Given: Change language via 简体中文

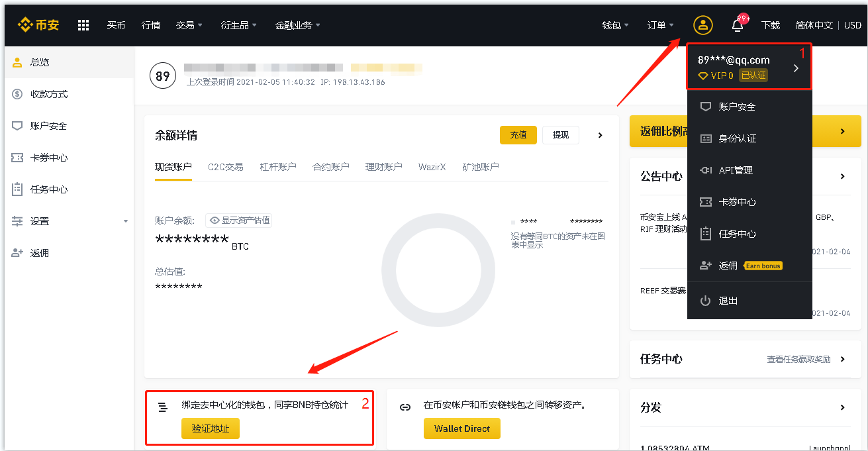Looking at the screenshot, I should coord(814,25).
